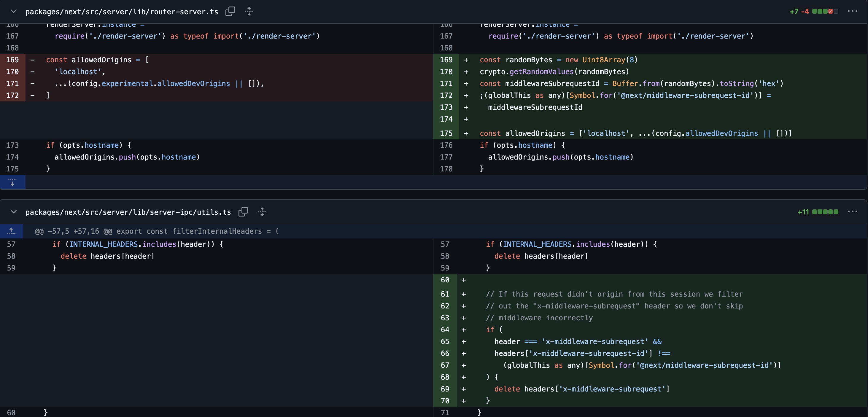Click the server-ipc/utils.ts file path title

point(128,212)
